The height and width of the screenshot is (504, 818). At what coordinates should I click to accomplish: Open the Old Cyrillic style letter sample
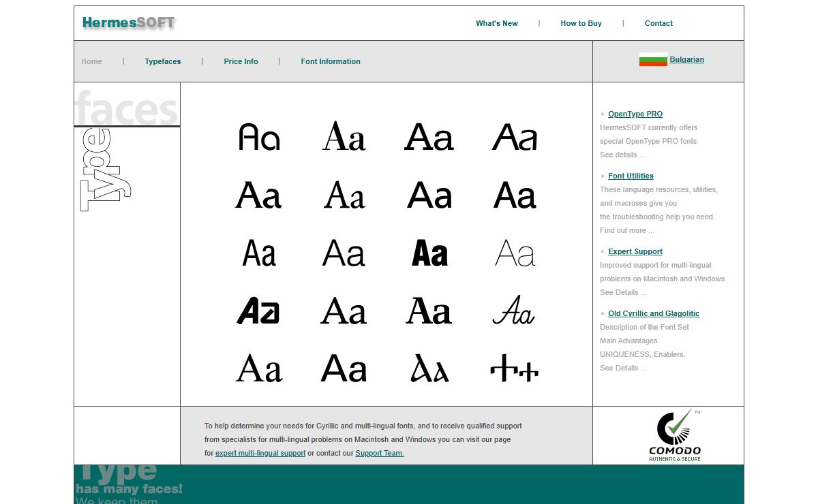click(x=429, y=368)
